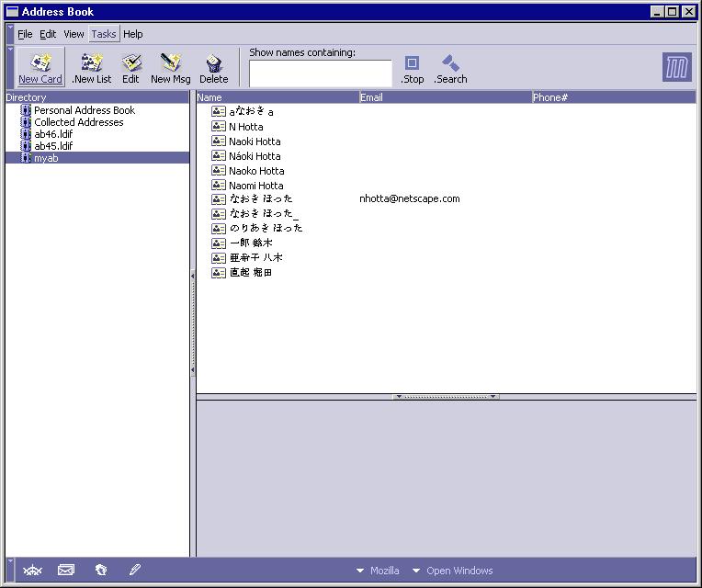
Task: Open the File menu
Action: [x=25, y=34]
